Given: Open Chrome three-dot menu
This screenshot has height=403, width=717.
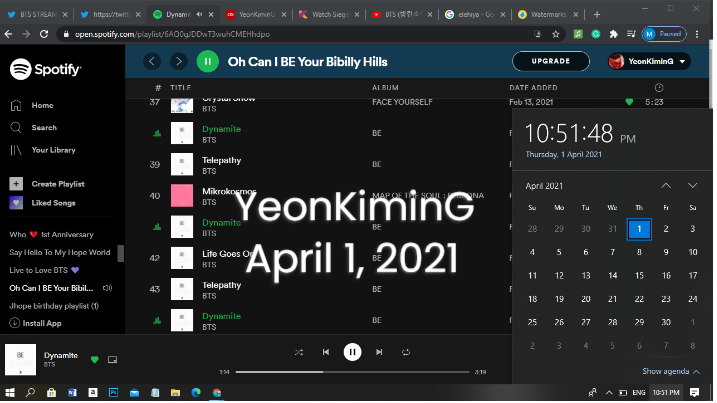Looking at the screenshot, I should [x=699, y=34].
